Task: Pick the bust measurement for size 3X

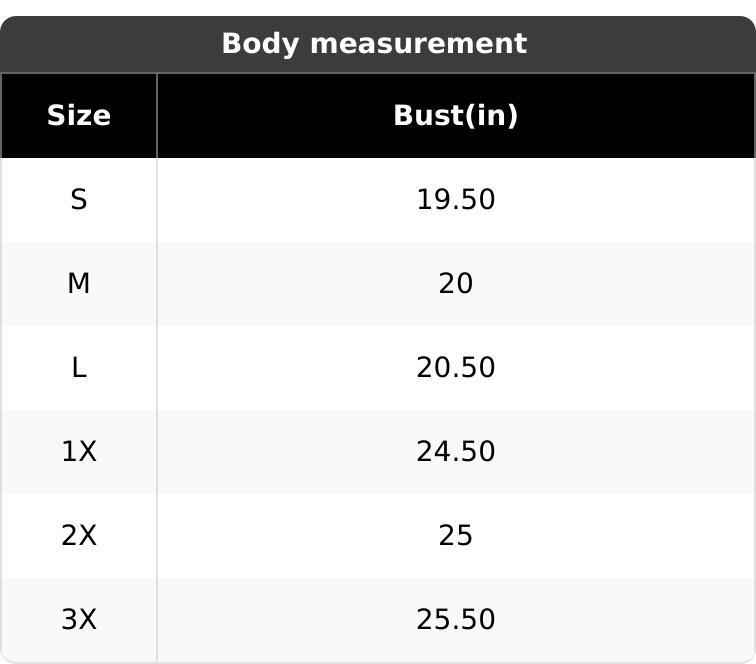Action: click(455, 620)
